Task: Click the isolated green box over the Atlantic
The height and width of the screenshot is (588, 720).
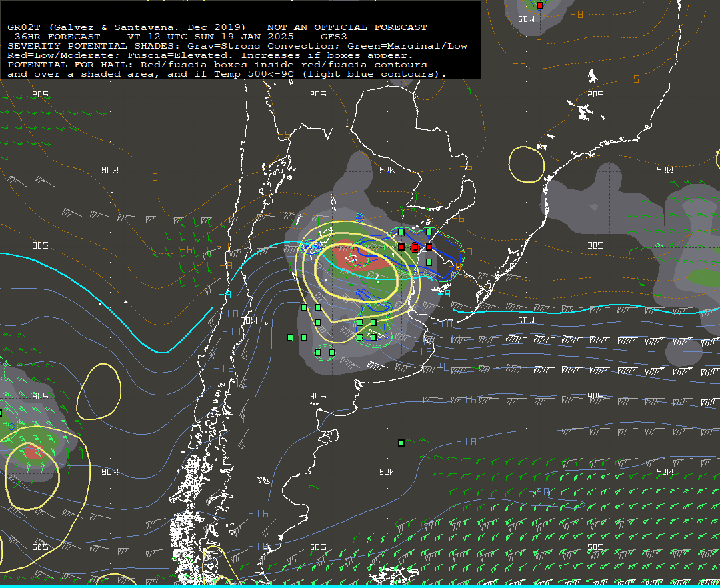Action: point(401,443)
